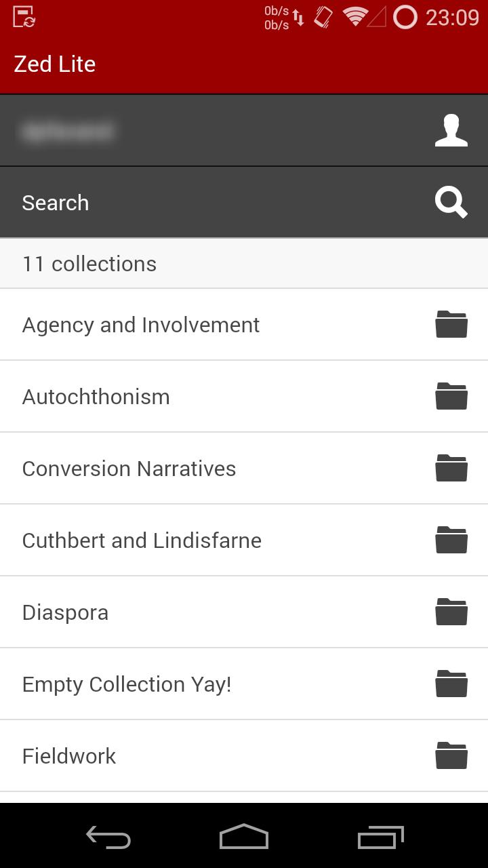Image resolution: width=488 pixels, height=868 pixels.
Task: Select Cuthbert and Lindisfarne collection
Action: pos(142,540)
